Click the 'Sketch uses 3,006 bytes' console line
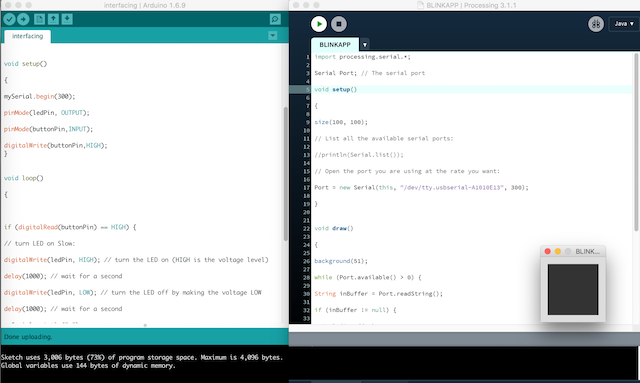This screenshot has width=640, height=383. pos(141,357)
